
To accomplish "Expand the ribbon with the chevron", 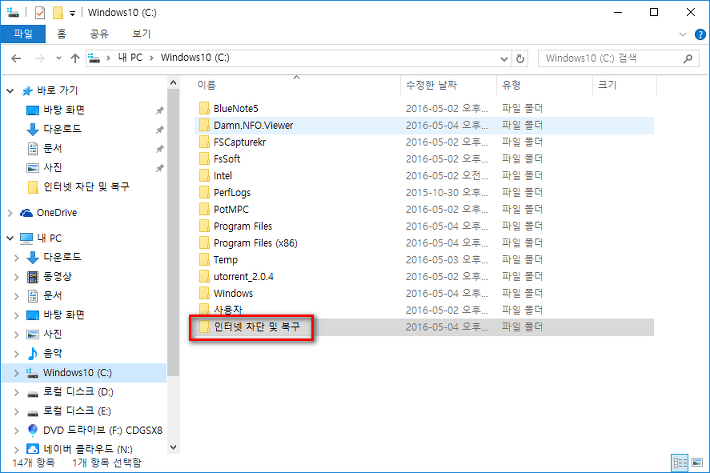I will [x=683, y=34].
